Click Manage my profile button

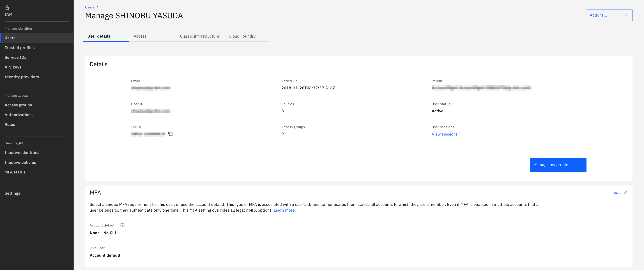[x=558, y=164]
